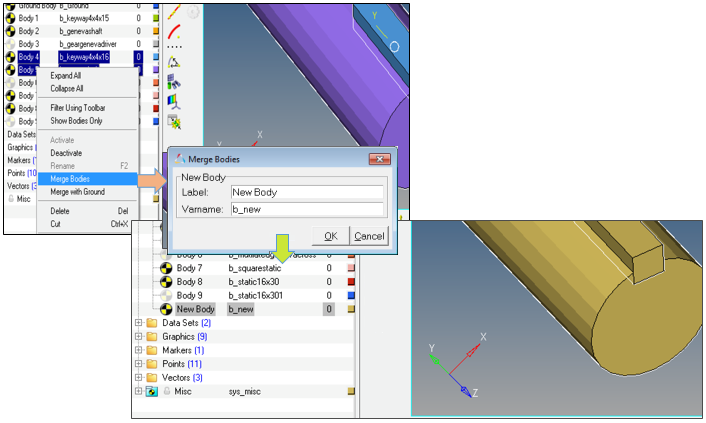Click the Label field containing New Body
Screen dimensions: 706x423
coord(307,192)
